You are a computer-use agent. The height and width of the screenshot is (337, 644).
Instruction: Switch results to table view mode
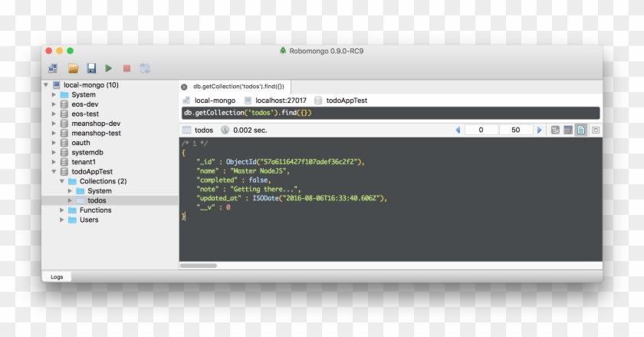coord(568,131)
